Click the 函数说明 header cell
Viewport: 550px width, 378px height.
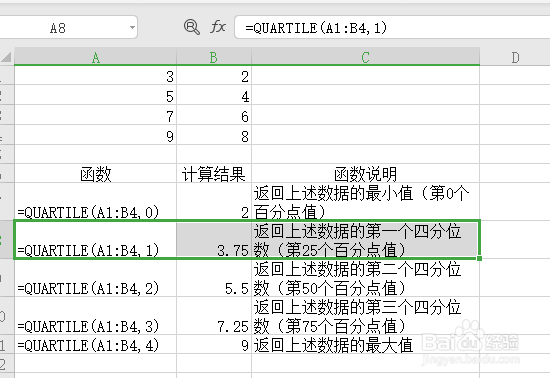click(365, 173)
